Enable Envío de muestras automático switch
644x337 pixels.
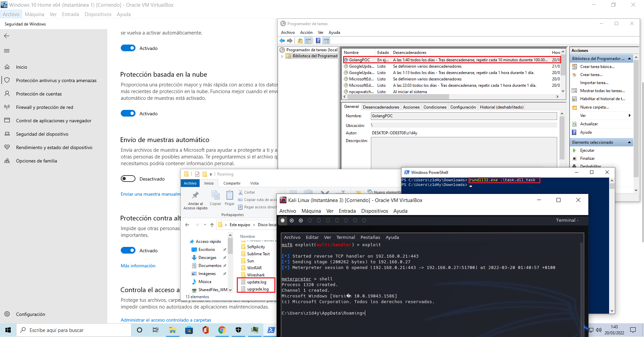click(128, 179)
